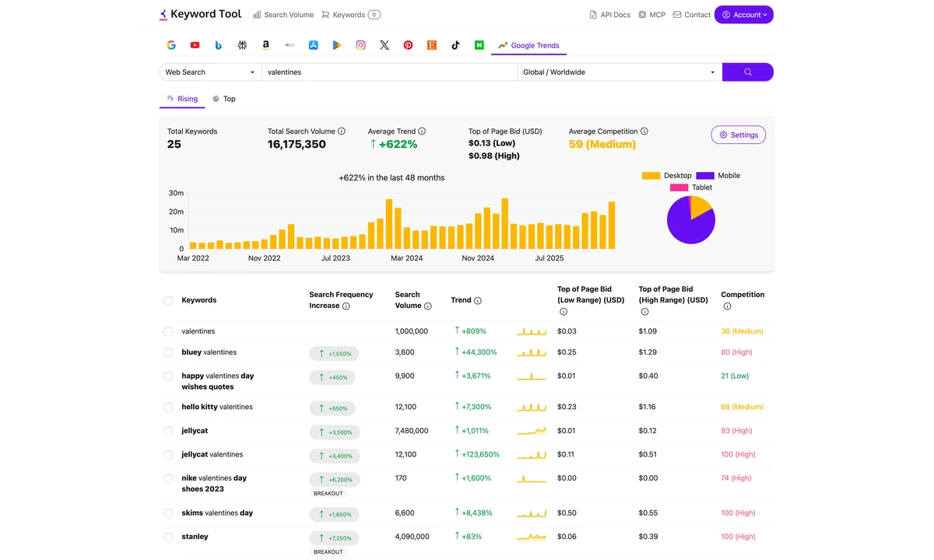This screenshot has width=934, height=560.
Task: Select the Google Trends tab
Action: (528, 45)
